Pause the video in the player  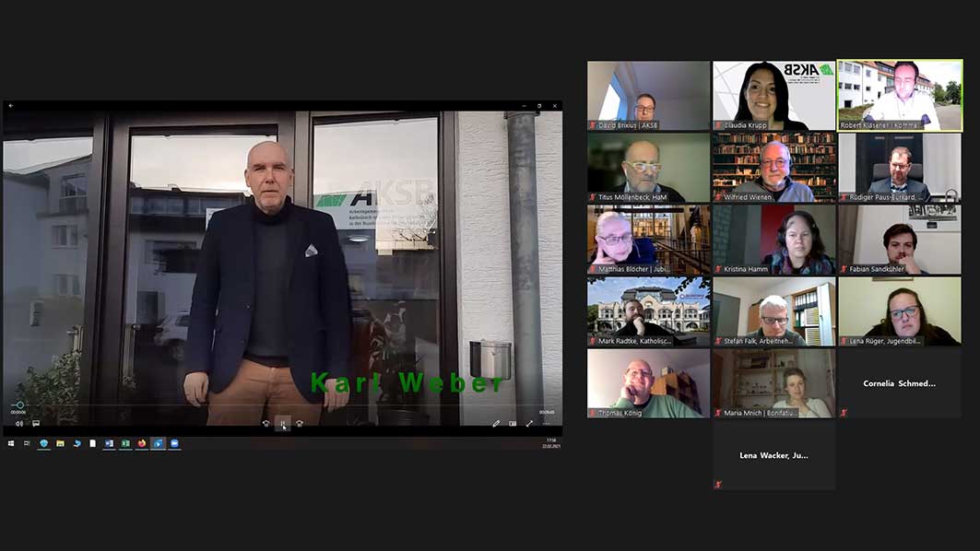pos(282,424)
